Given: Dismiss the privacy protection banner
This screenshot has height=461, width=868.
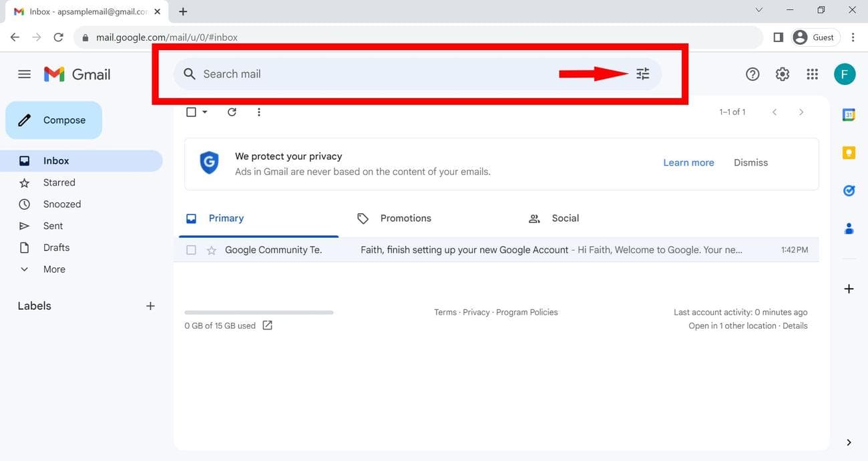Looking at the screenshot, I should click(x=750, y=162).
